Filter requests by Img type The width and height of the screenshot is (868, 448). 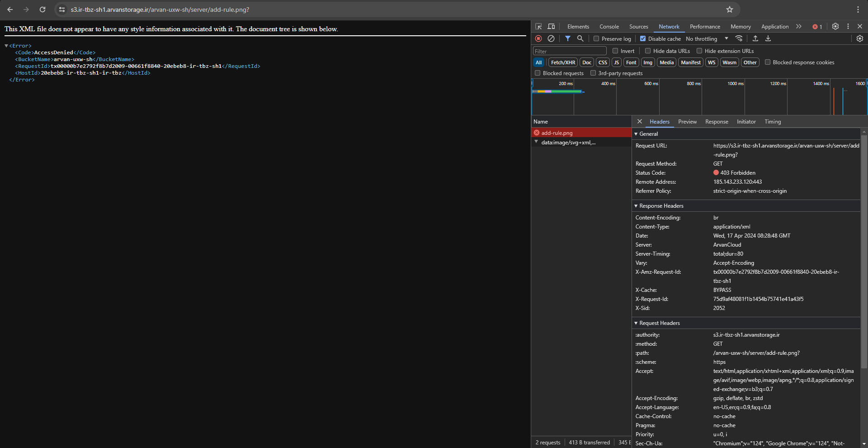tap(648, 62)
